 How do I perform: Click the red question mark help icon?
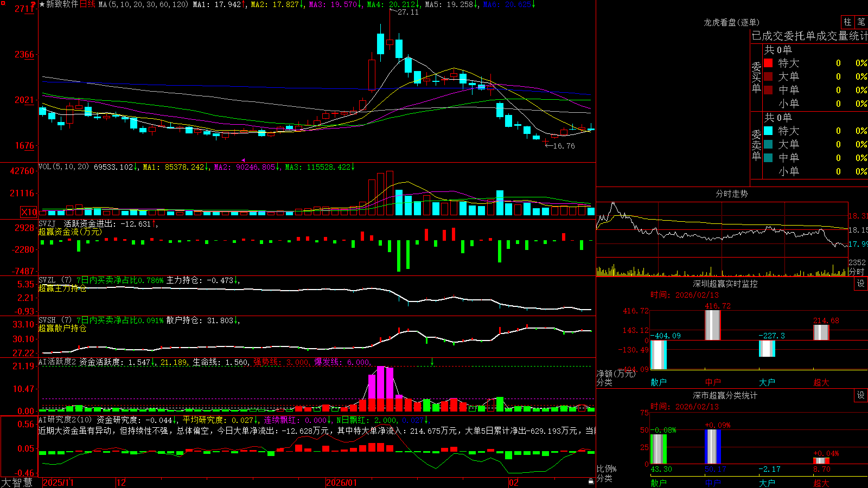(x=33, y=5)
